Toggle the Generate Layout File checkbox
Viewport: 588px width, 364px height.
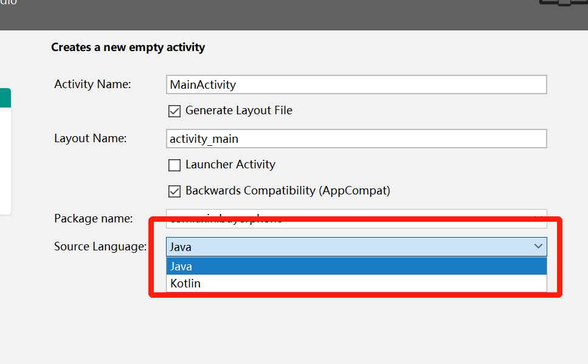click(x=175, y=111)
